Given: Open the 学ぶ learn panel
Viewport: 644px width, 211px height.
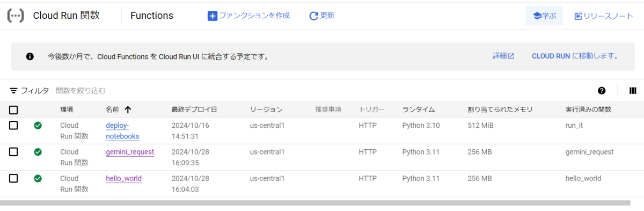Looking at the screenshot, I should pos(544,16).
